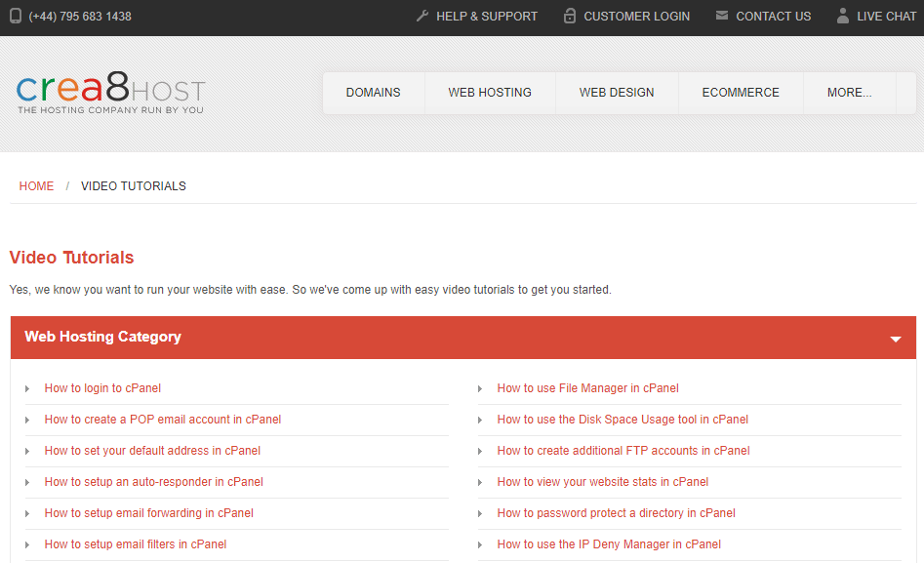Go to Home via breadcrumb
Image resolution: width=924 pixels, height=563 pixels.
coord(36,186)
